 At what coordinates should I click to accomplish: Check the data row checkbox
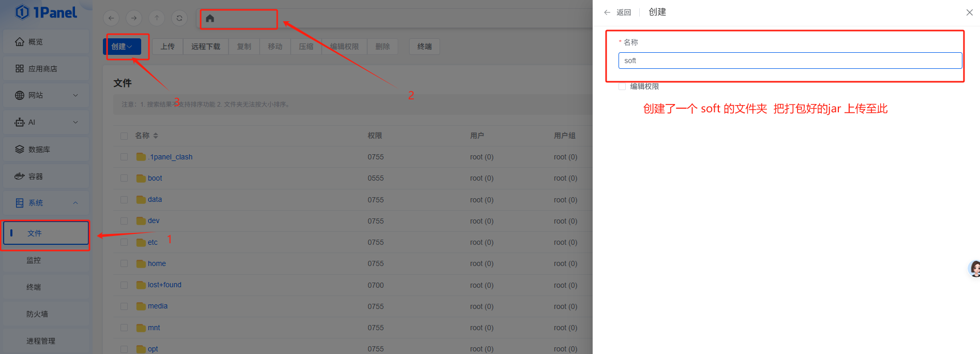coord(124,199)
